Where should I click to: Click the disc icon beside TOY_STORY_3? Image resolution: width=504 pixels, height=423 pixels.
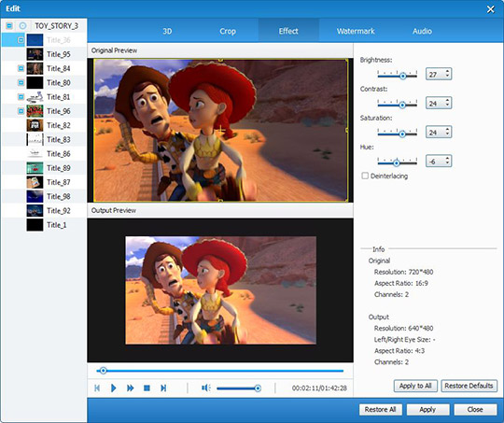click(x=22, y=26)
